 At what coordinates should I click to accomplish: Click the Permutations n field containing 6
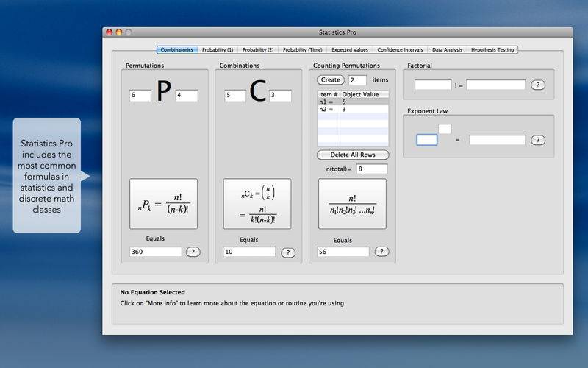(x=140, y=96)
